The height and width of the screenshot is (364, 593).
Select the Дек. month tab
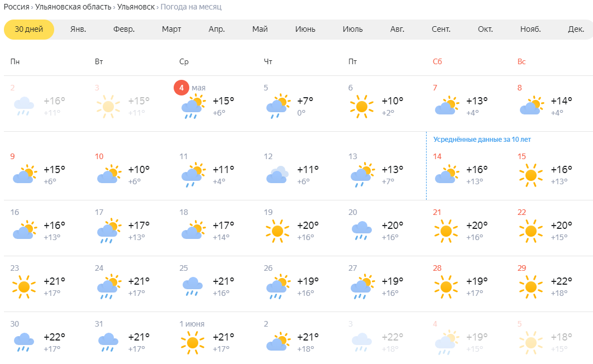click(576, 29)
